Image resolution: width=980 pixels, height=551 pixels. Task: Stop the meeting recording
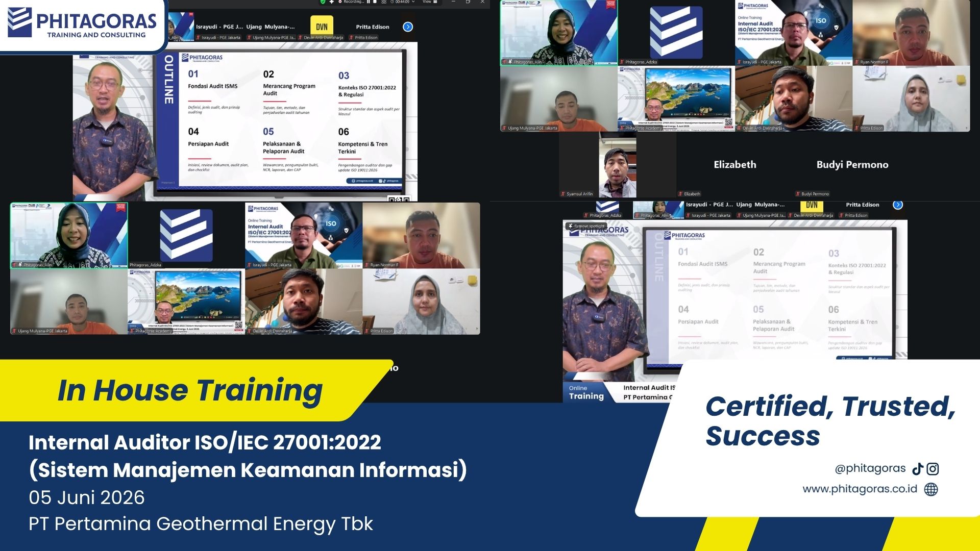375,2
